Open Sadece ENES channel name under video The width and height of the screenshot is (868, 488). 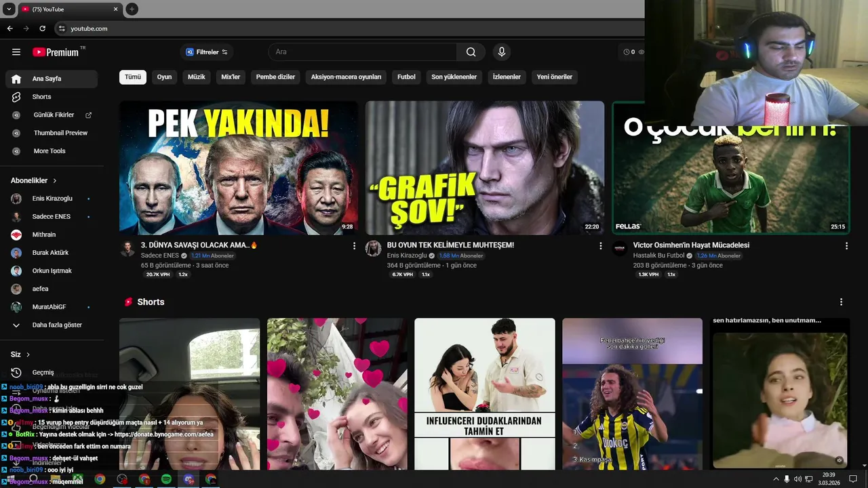pyautogui.click(x=160, y=256)
